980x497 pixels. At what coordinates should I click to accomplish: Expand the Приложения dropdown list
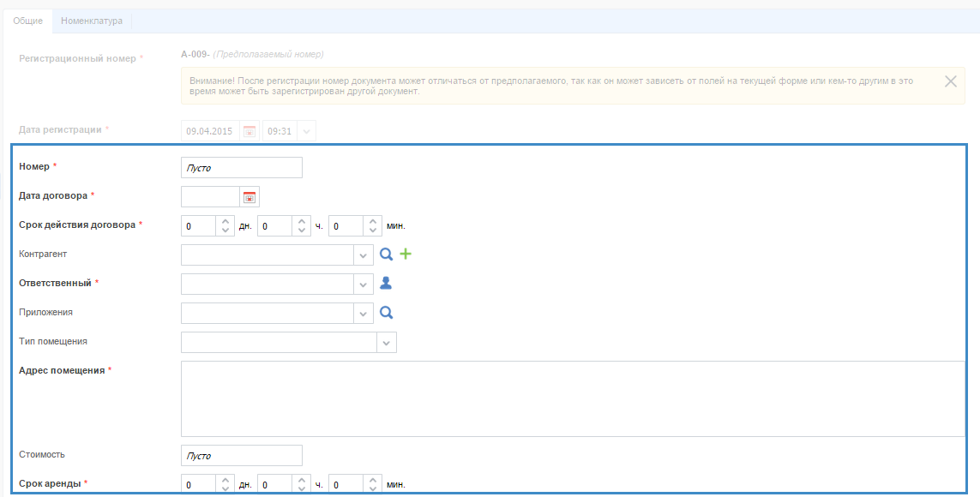point(364,314)
